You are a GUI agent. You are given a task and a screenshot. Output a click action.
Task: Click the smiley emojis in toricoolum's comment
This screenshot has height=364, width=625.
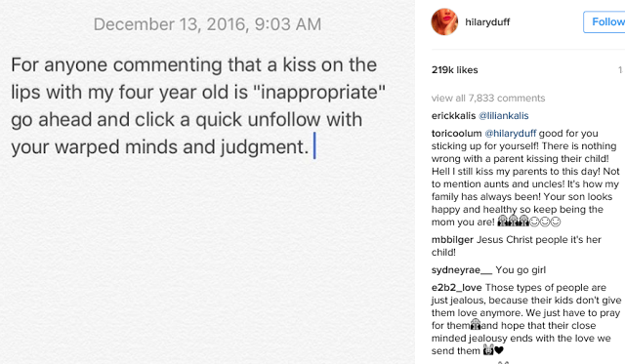pos(545,222)
